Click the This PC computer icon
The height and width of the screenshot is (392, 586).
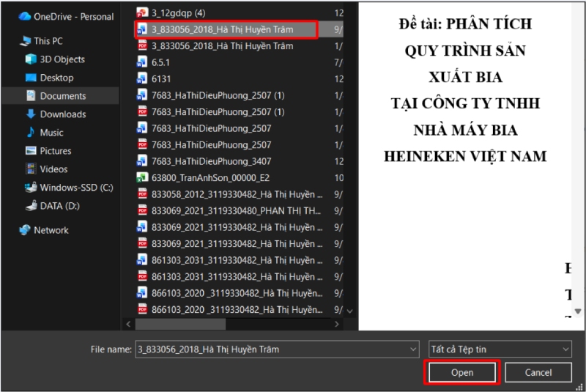(25, 41)
